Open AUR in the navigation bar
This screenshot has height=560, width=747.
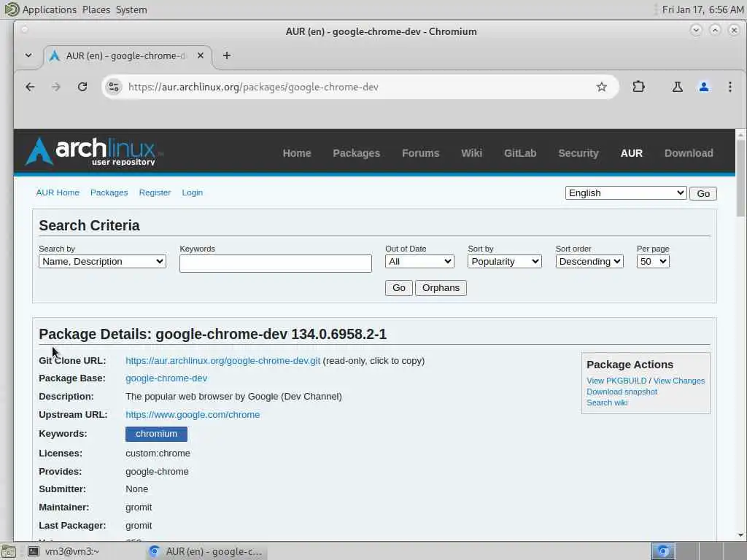(631, 153)
